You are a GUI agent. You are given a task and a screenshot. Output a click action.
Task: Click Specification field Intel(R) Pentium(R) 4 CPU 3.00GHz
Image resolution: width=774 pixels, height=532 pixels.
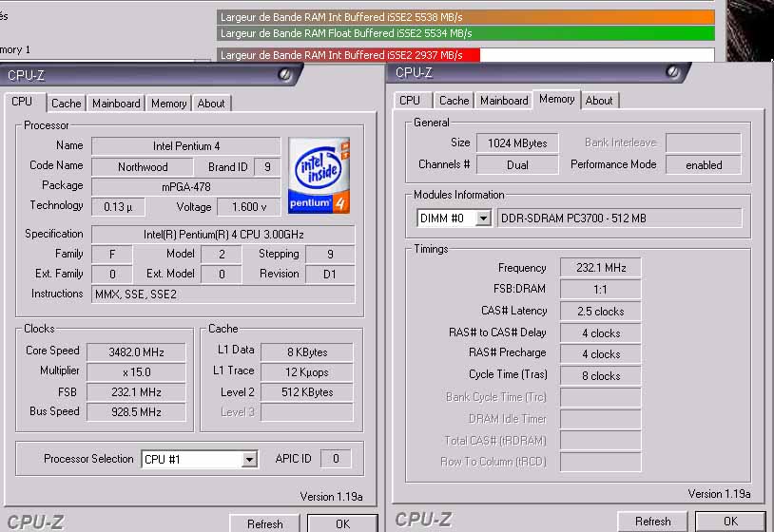[x=223, y=235]
